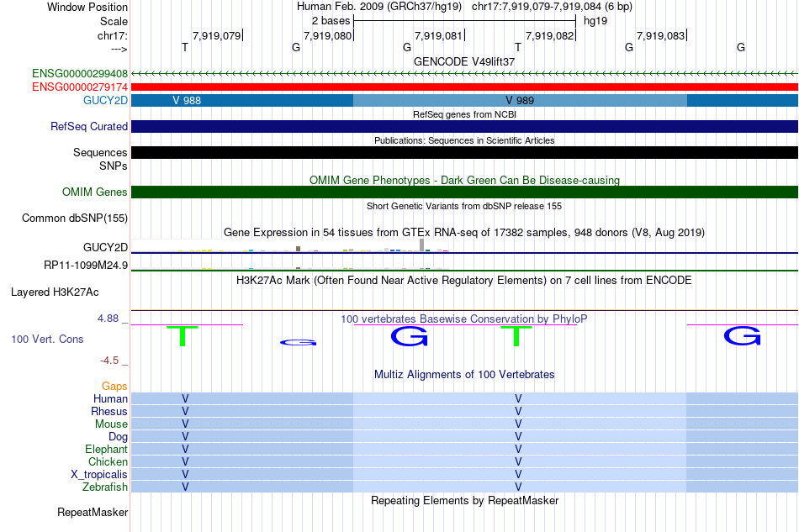Select the Chicken alignment row label
The image size is (799, 532).
coord(108,461)
